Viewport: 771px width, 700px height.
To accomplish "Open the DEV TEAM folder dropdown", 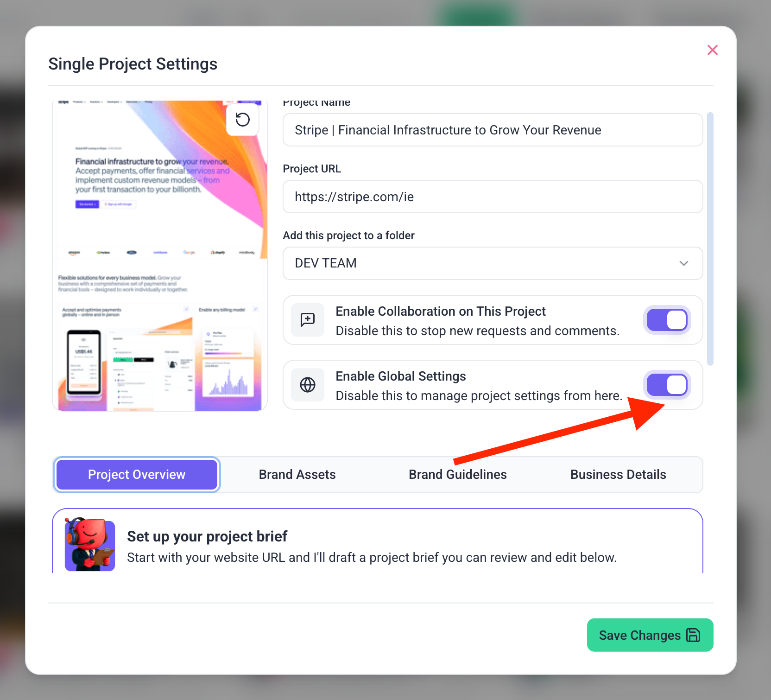I will pyautogui.click(x=492, y=263).
